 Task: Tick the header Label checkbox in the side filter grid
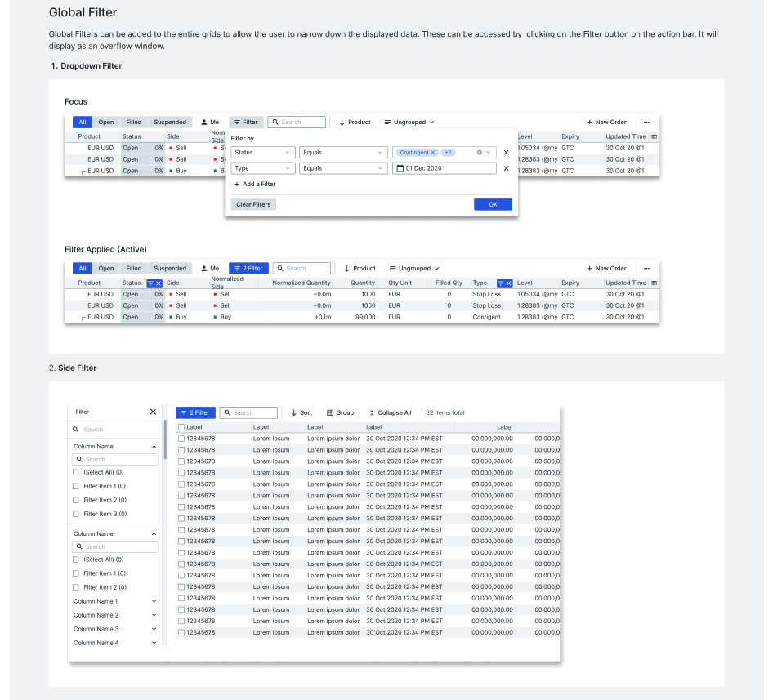pyautogui.click(x=181, y=427)
